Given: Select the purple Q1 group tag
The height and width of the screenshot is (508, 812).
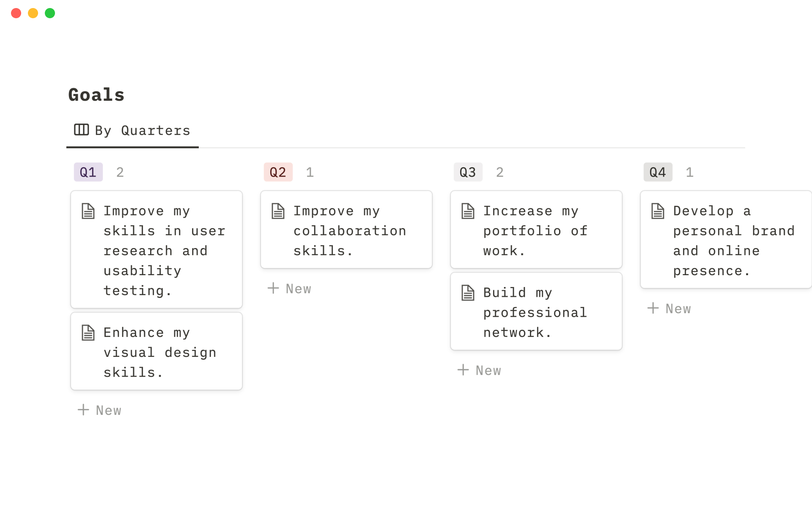Looking at the screenshot, I should tap(88, 172).
